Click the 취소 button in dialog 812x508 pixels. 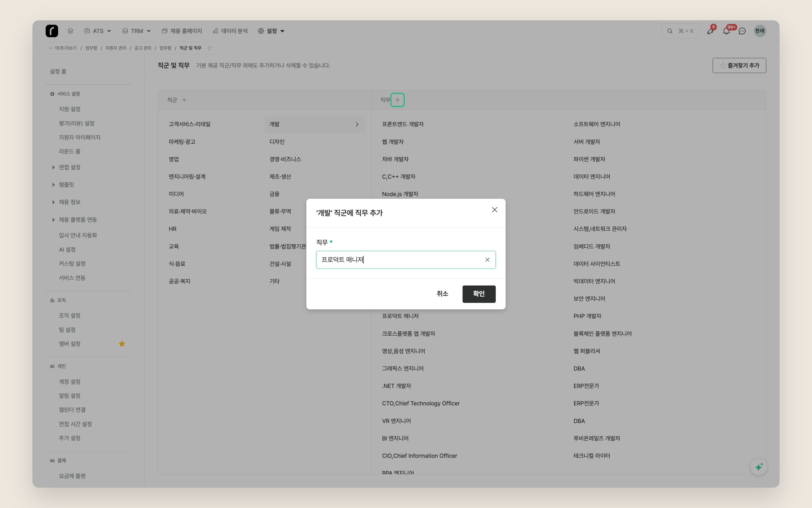coord(442,294)
